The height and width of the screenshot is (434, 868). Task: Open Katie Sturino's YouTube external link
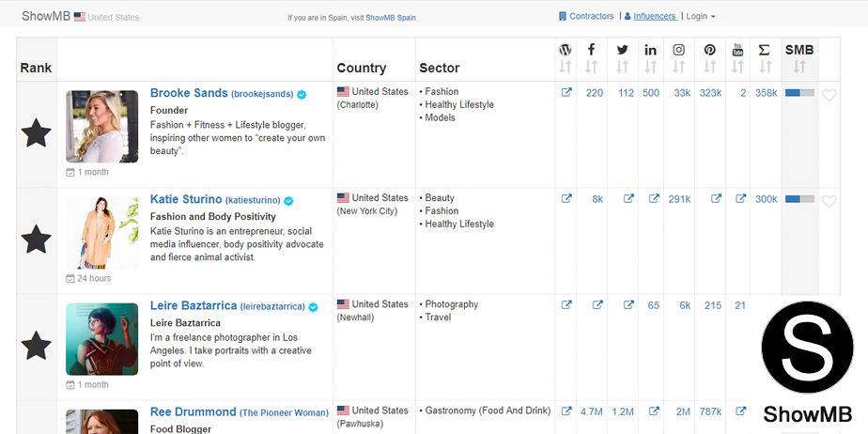tap(740, 199)
